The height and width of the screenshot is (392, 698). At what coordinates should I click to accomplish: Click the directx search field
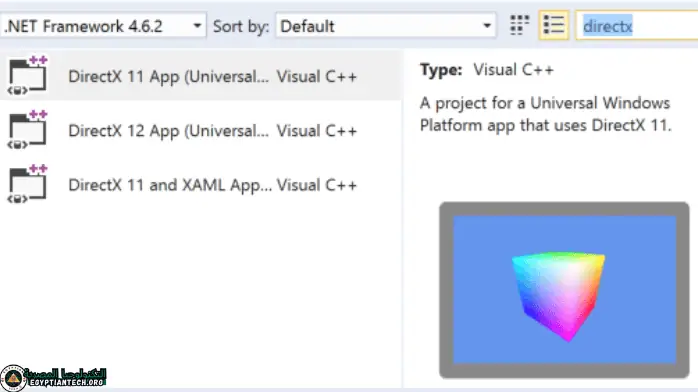pos(637,26)
